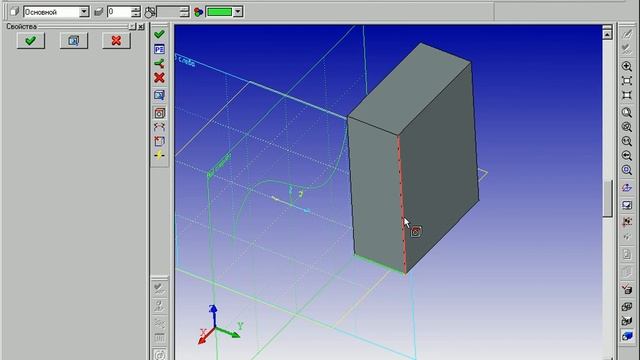The width and height of the screenshot is (640, 360).
Task: Cancel with the Properties panel red cross
Action: [116, 40]
